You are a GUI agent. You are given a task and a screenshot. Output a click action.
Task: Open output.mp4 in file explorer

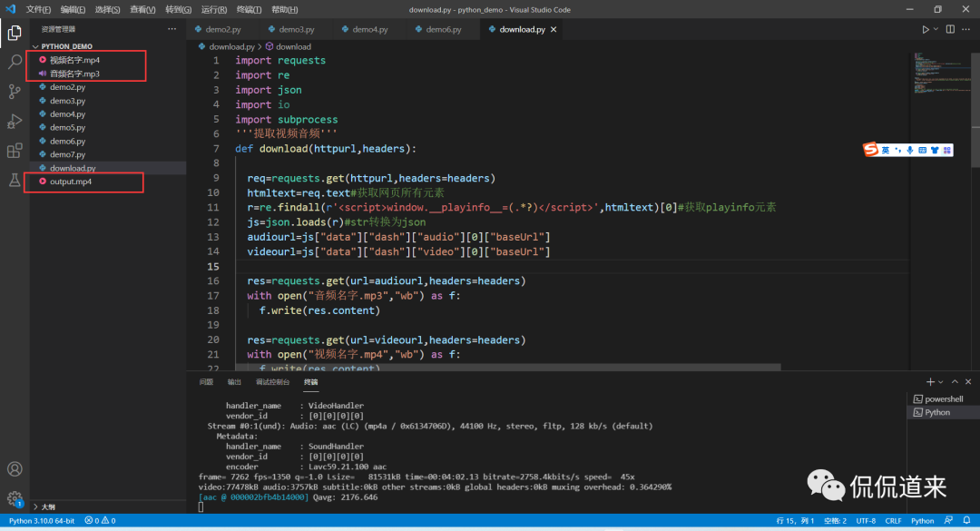click(71, 182)
